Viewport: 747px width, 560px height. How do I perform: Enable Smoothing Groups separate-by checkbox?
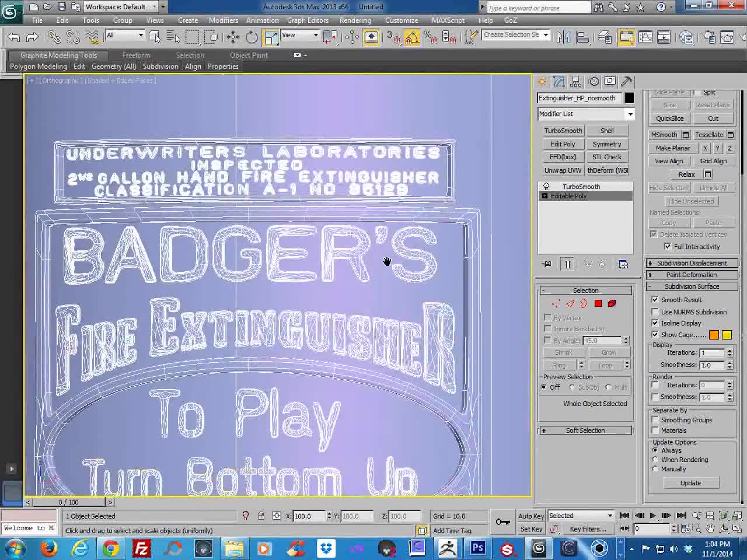tap(655, 420)
